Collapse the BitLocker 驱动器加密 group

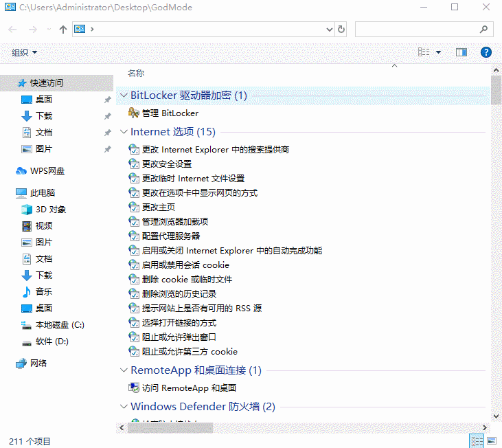[x=124, y=95]
